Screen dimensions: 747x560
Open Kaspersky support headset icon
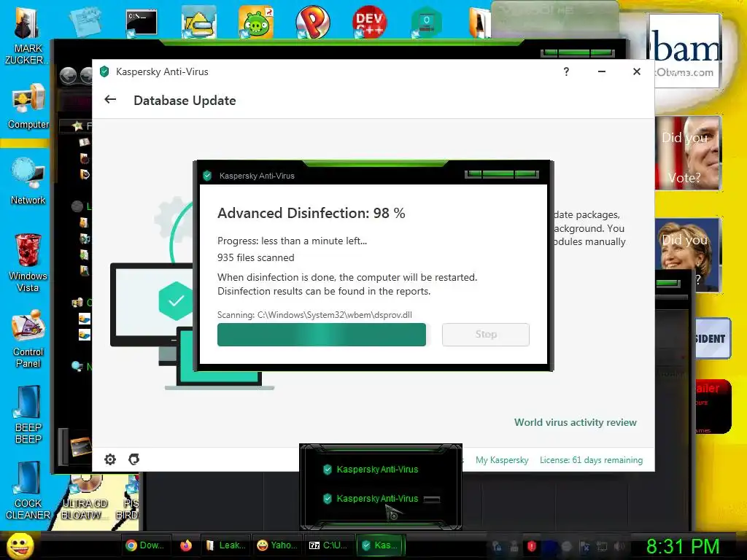(x=134, y=459)
